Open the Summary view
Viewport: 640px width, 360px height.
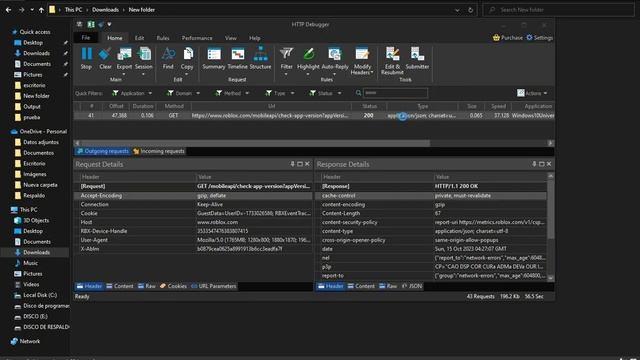(214, 58)
